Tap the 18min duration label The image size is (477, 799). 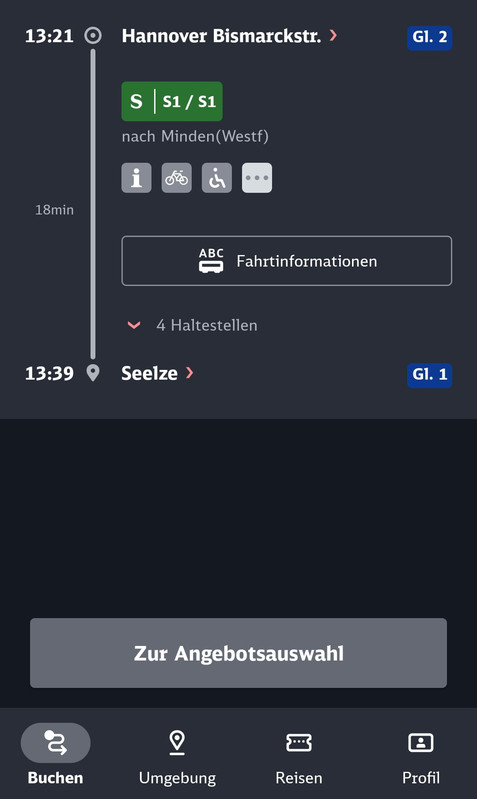coord(54,210)
